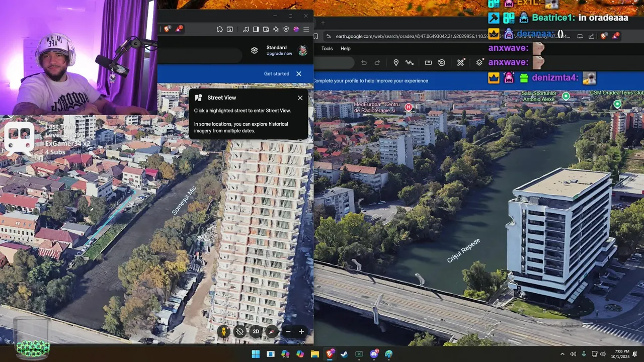Click the Undo arrow in Google Earth
Screen dimensions: 644x362
[364, 63]
